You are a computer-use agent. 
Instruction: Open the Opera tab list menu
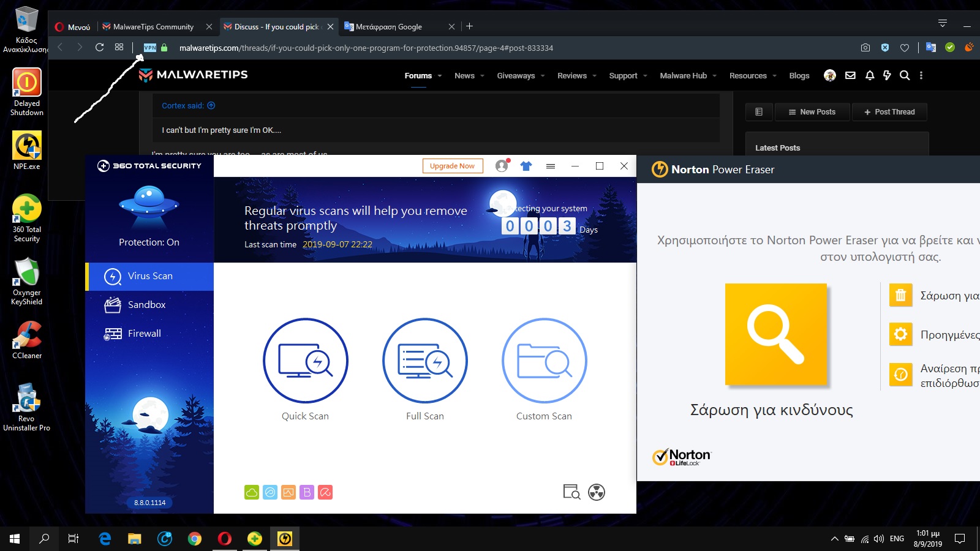click(x=943, y=24)
